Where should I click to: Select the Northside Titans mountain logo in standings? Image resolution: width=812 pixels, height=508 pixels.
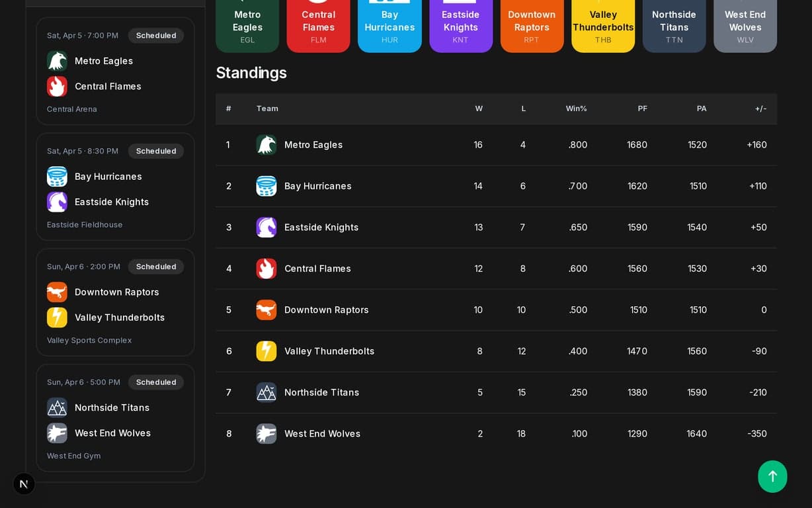point(266,392)
